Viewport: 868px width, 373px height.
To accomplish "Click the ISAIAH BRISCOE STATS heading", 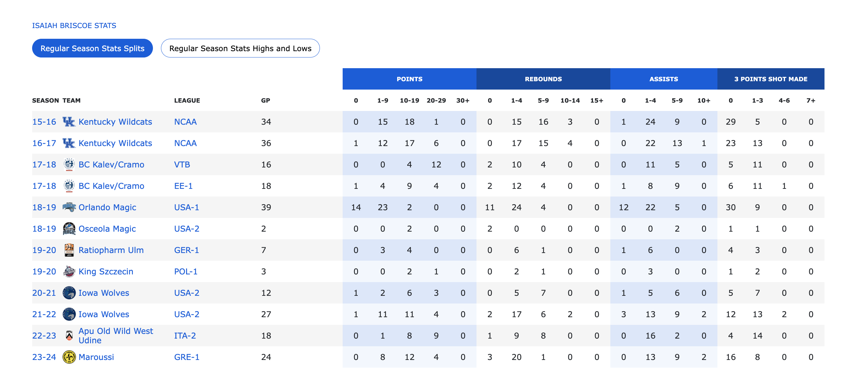I will coord(74,26).
